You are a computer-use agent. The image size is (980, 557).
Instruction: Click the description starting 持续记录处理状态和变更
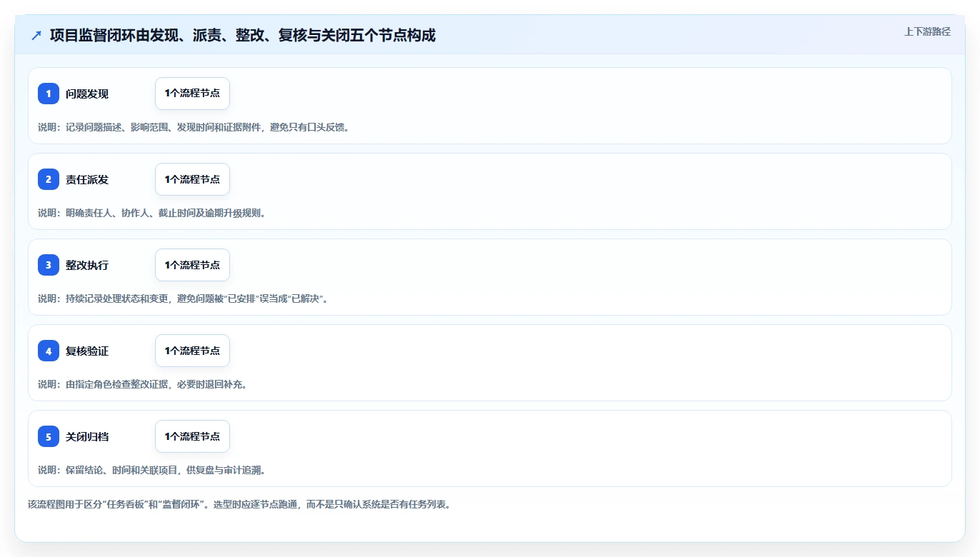click(x=184, y=298)
